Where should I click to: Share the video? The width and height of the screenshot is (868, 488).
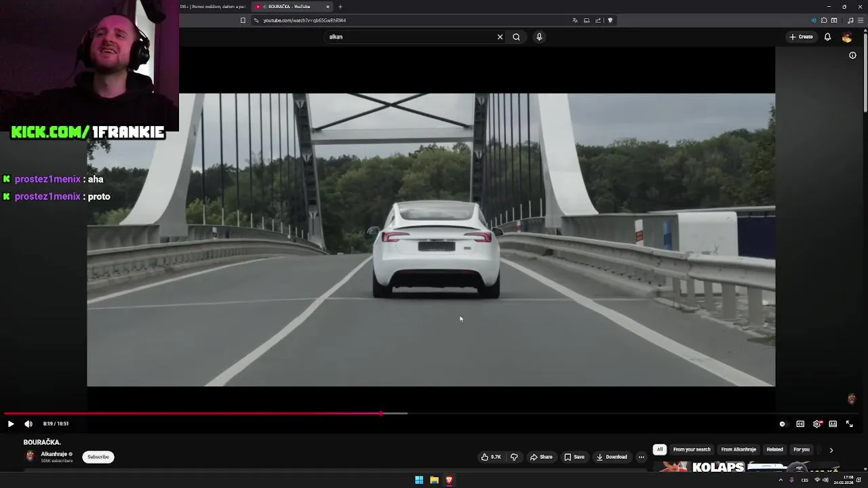541,457
